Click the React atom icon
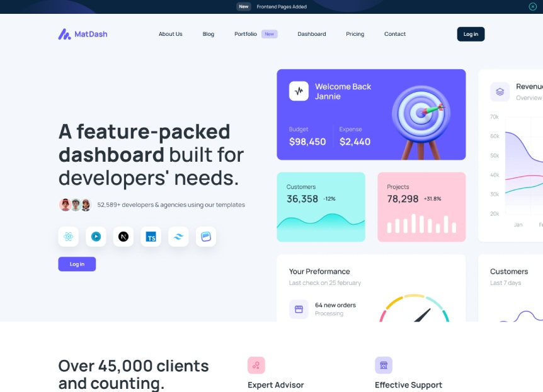This screenshot has width=543, height=392. [x=69, y=237]
